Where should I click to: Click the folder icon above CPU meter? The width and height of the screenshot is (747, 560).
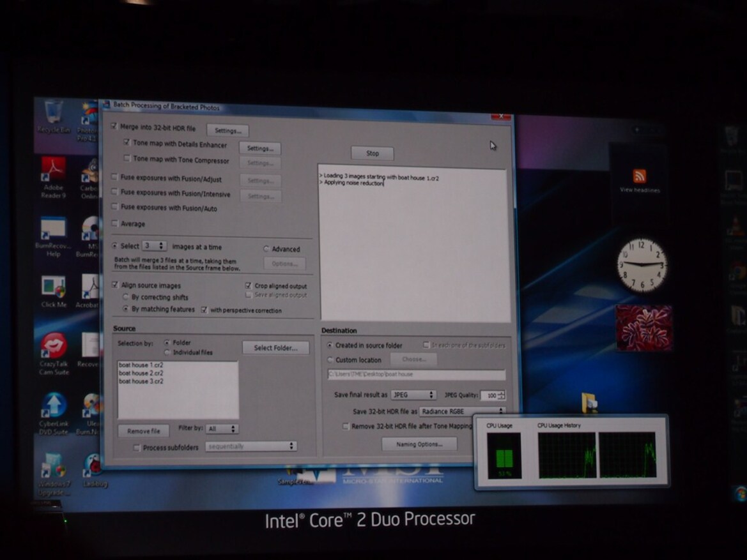[590, 402]
